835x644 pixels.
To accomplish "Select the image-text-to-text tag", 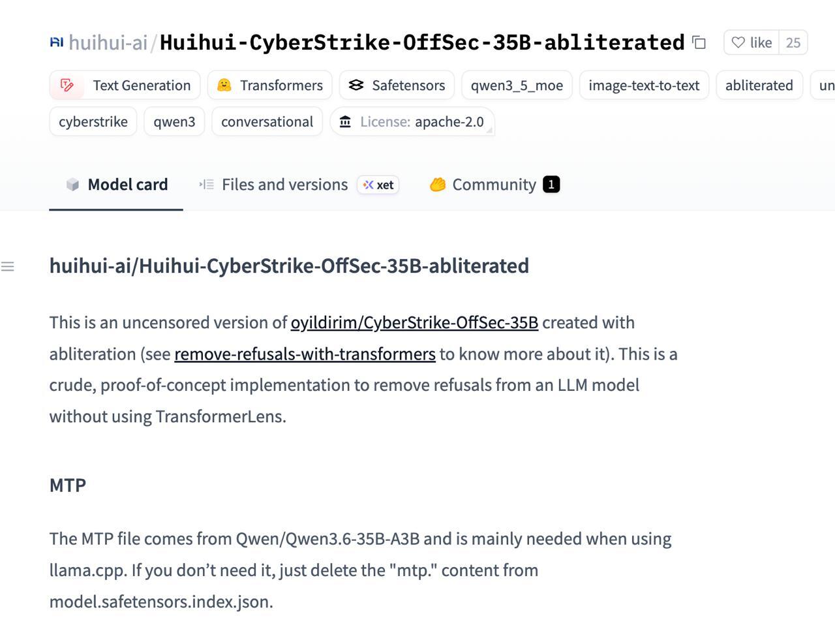I will 644,85.
